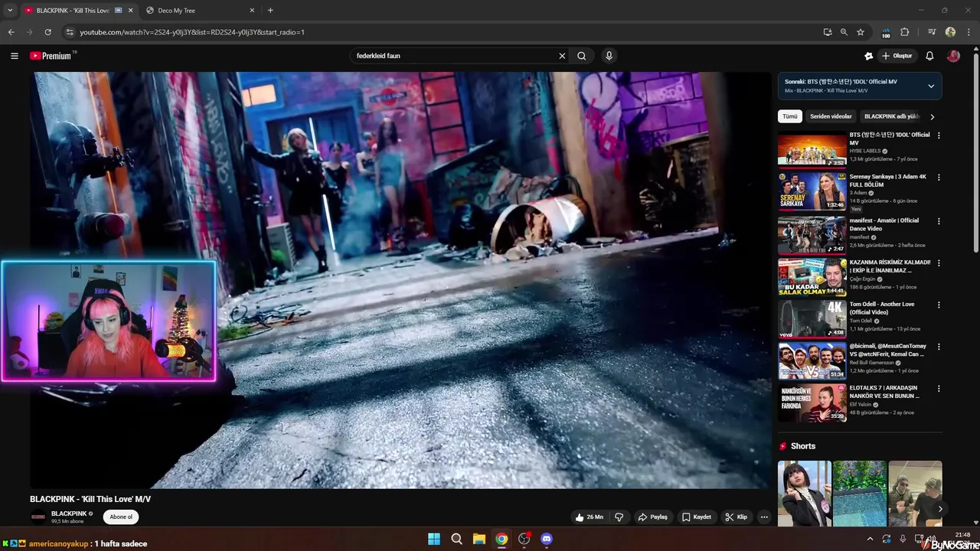
Task: Close the Deco My Tree tab
Action: 252,11
